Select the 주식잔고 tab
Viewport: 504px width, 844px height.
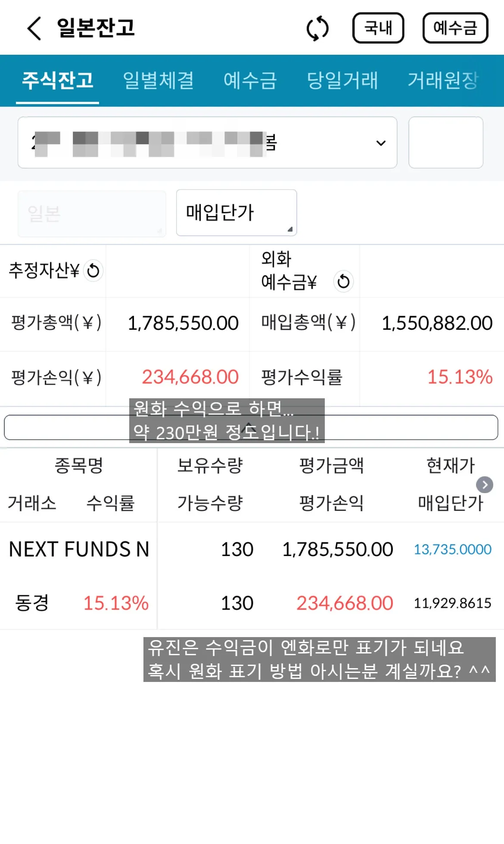pyautogui.click(x=58, y=80)
